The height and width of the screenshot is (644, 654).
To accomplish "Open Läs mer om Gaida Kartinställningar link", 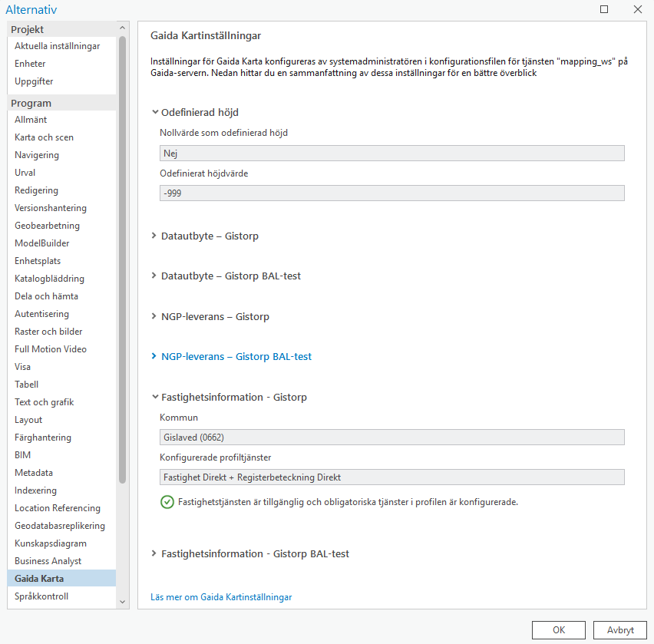I will (221, 596).
